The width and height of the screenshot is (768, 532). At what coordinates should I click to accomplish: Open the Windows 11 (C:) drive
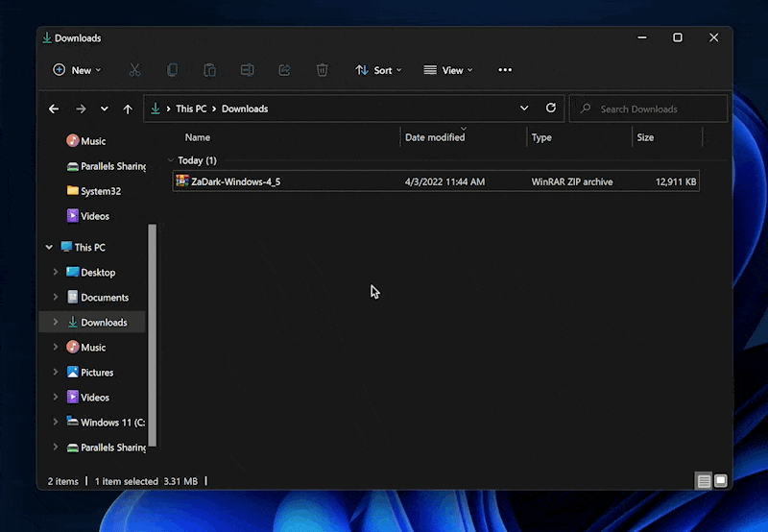coord(106,423)
